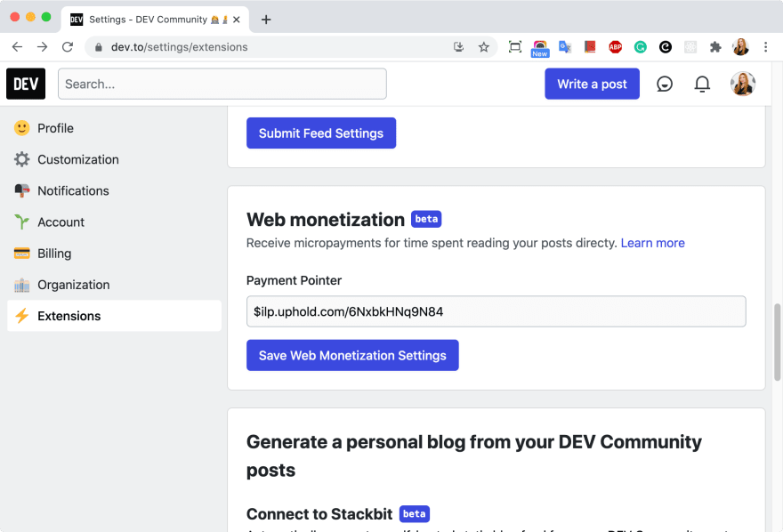Viewport: 783px width, 532px height.
Task: Open Account settings in sidebar
Action: [x=115, y=222]
